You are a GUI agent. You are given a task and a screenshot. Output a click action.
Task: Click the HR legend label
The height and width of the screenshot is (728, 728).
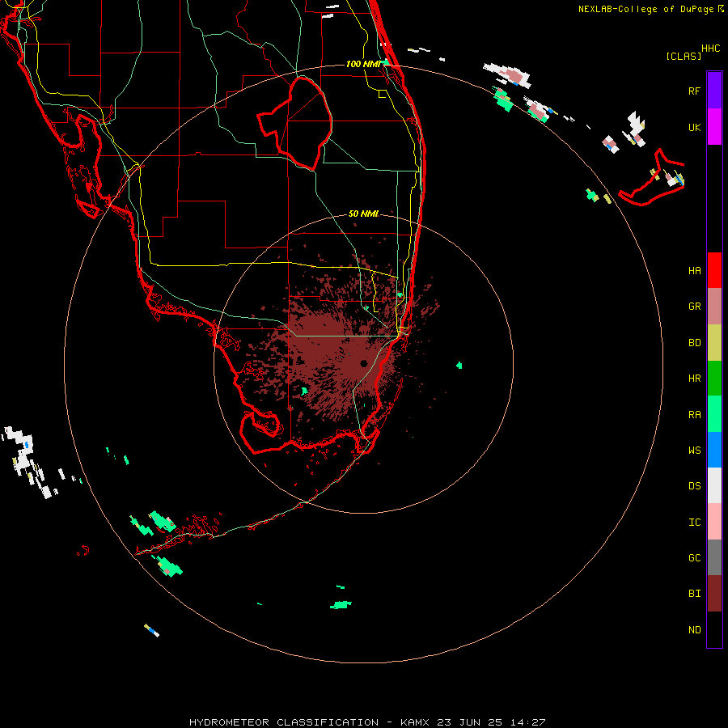[x=694, y=379]
